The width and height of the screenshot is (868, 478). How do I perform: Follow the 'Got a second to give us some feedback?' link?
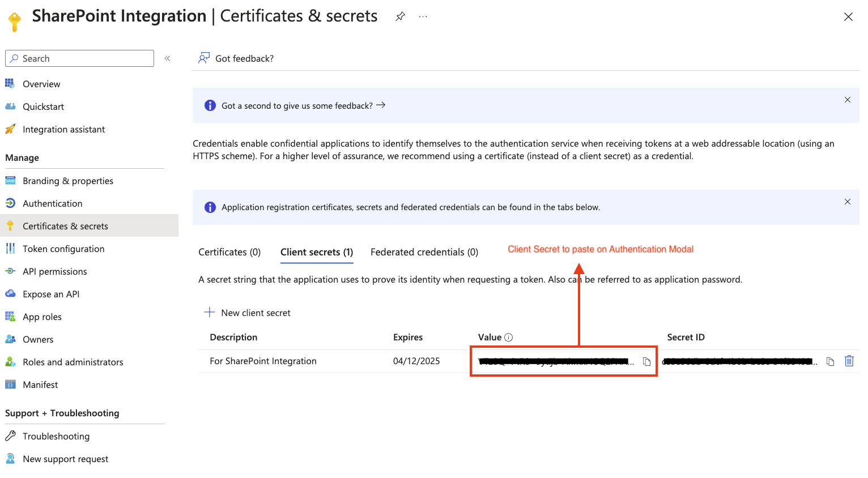click(303, 105)
